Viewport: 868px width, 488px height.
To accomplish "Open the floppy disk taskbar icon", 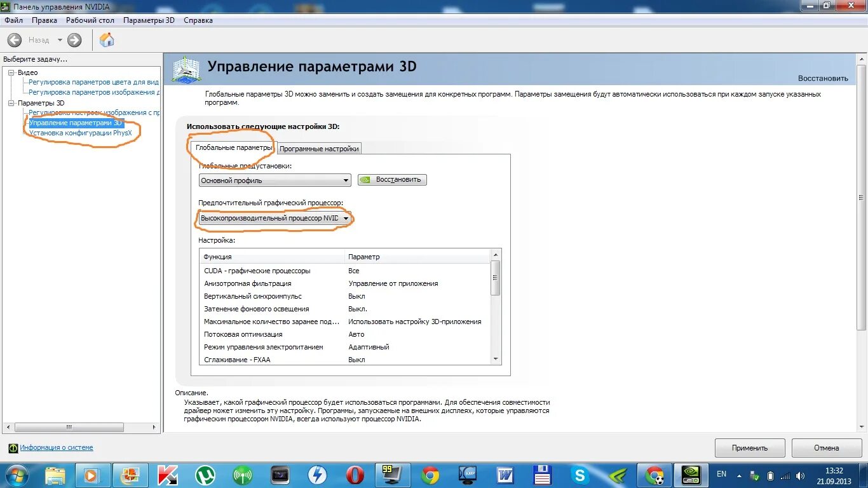I will click(x=542, y=475).
